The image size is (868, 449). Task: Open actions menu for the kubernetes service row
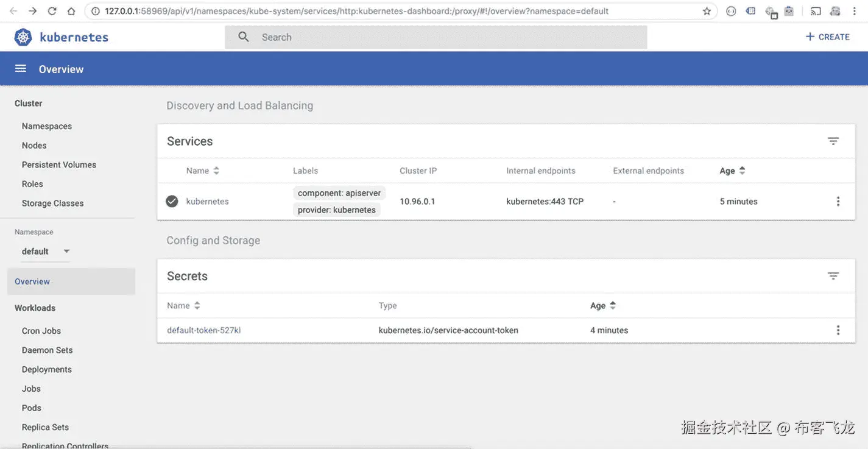(x=838, y=202)
